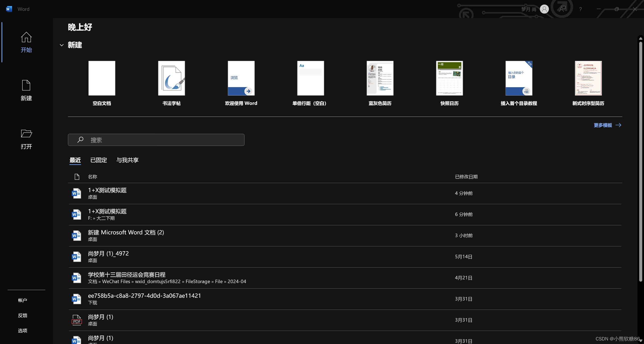Switch to the 最近 tab
Screen dimensions: 644x344
click(75, 160)
